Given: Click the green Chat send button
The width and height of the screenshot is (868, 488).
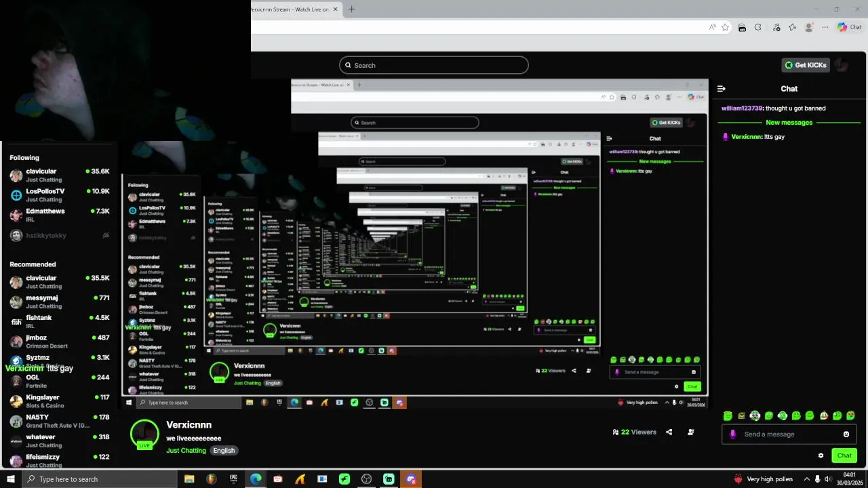Looking at the screenshot, I should [844, 455].
